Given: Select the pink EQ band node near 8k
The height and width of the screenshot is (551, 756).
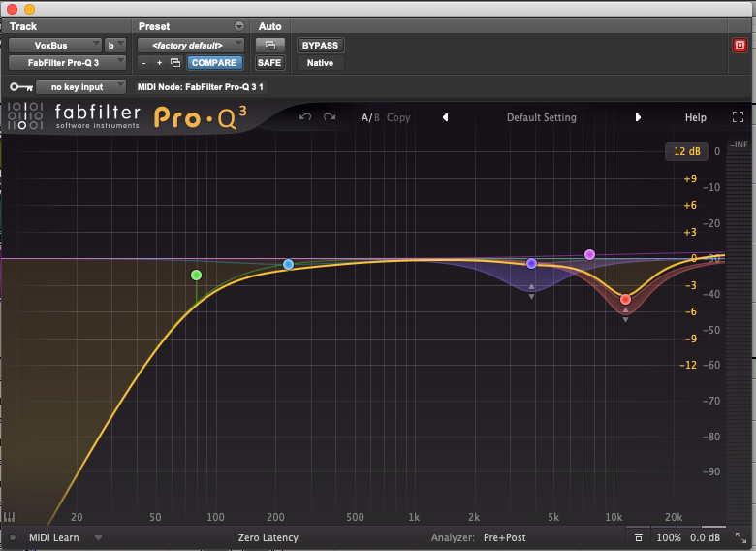Looking at the screenshot, I should [589, 255].
